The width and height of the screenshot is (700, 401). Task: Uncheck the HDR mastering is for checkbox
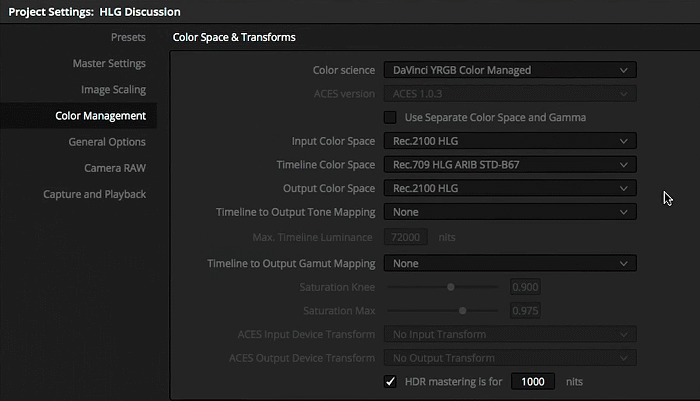pos(390,382)
